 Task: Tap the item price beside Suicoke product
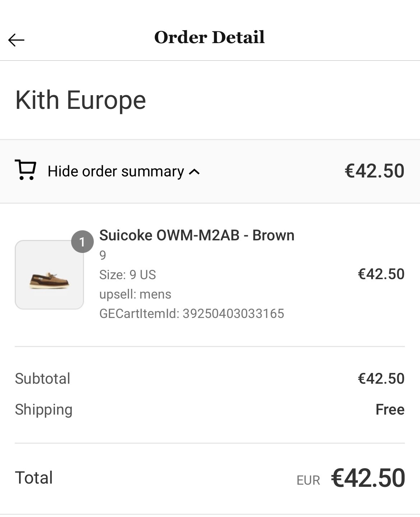point(381,274)
